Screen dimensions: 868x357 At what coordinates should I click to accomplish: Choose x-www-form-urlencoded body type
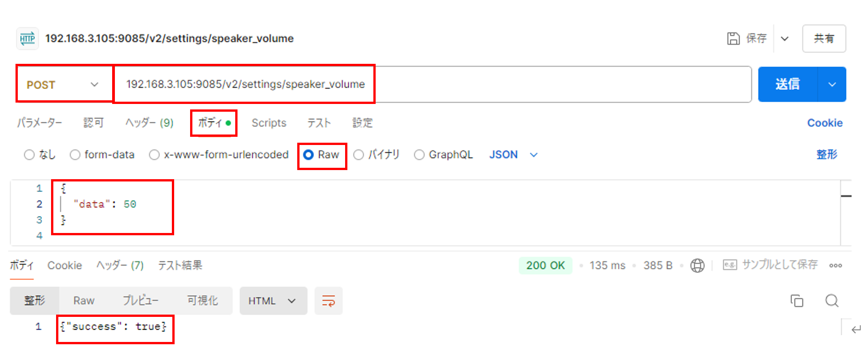[x=155, y=155]
